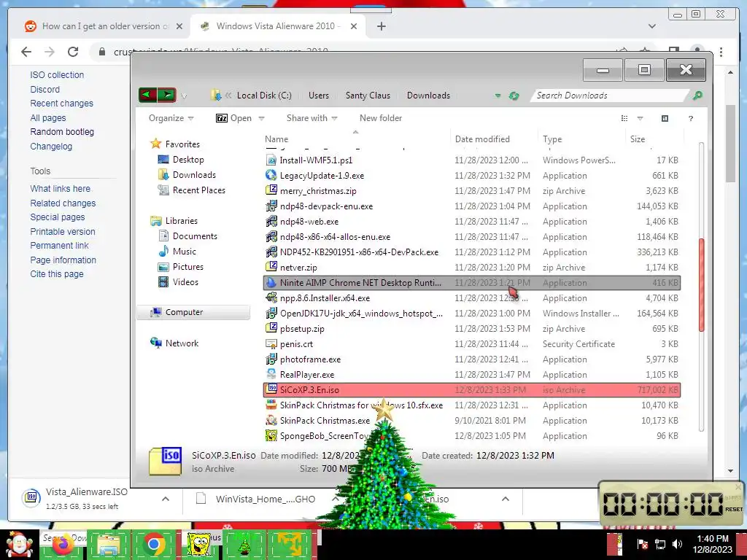This screenshot has width=747, height=560.
Task: Select the RealPlayer.exe icon
Action: (x=271, y=374)
